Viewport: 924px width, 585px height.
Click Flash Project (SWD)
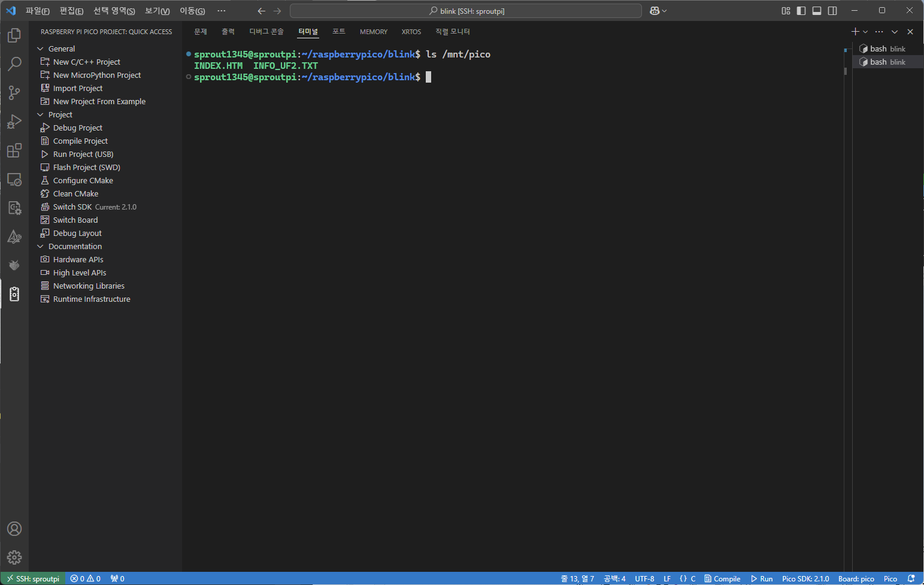coord(87,167)
